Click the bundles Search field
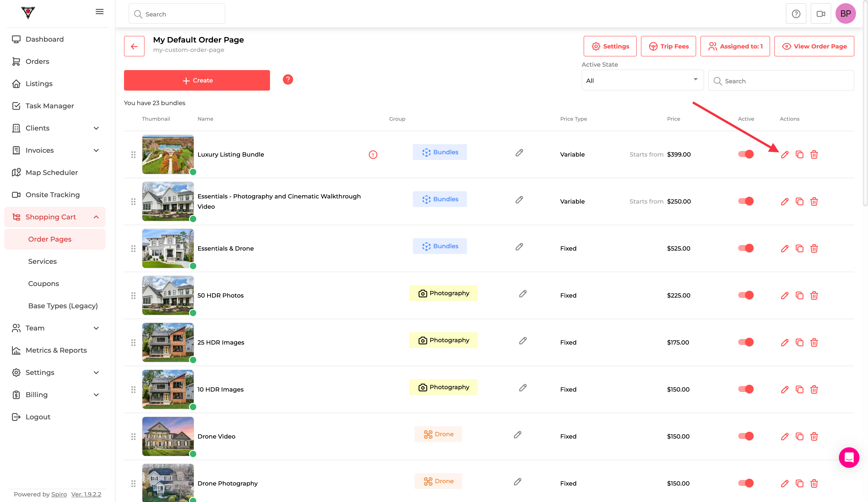Image resolution: width=868 pixels, height=502 pixels. [781, 81]
